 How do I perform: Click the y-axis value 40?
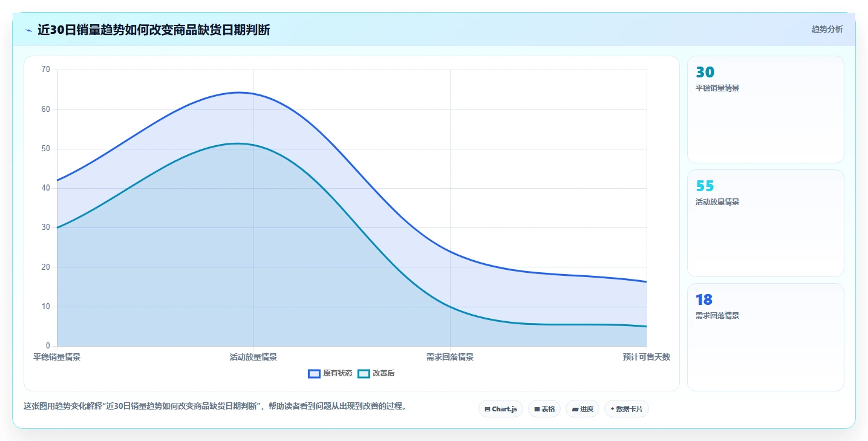(46, 188)
